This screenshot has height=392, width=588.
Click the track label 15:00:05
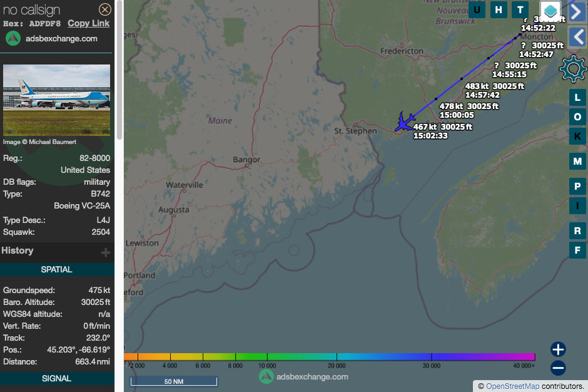pyautogui.click(x=457, y=115)
